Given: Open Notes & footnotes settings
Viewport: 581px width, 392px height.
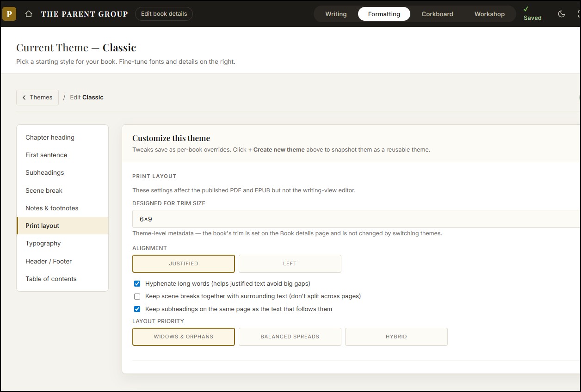Looking at the screenshot, I should pyautogui.click(x=62, y=208).
